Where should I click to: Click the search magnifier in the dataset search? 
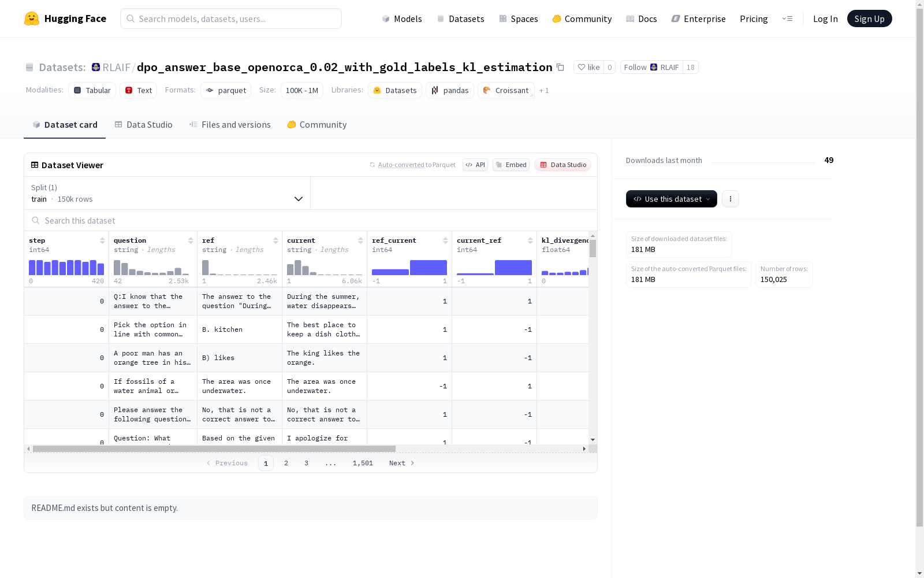[x=36, y=220]
